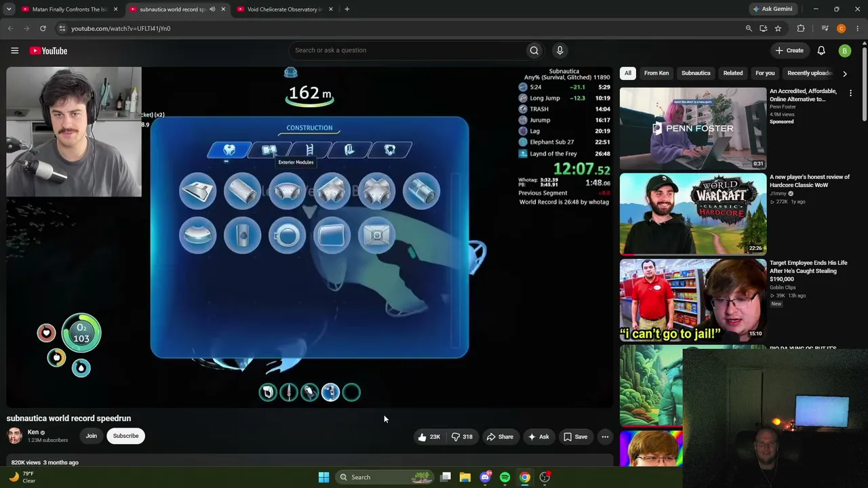The width and height of the screenshot is (868, 488).
Task: Select the For you filter chip
Action: pyautogui.click(x=765, y=73)
